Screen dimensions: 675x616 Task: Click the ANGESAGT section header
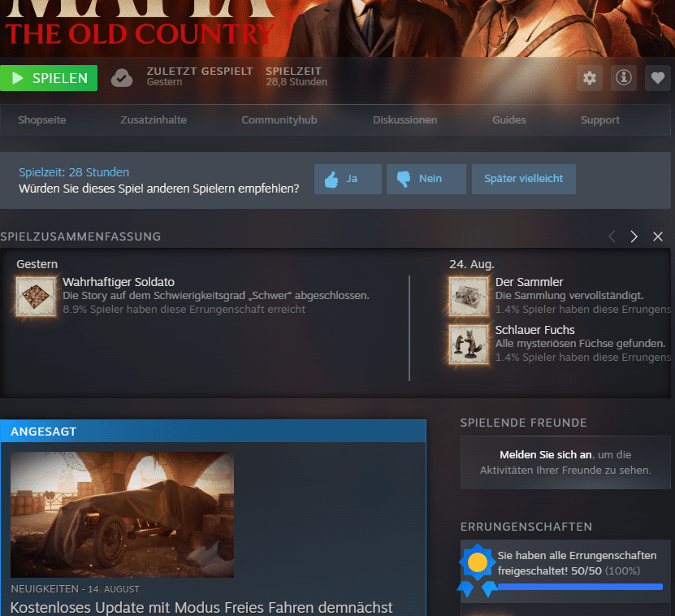[x=214, y=432]
